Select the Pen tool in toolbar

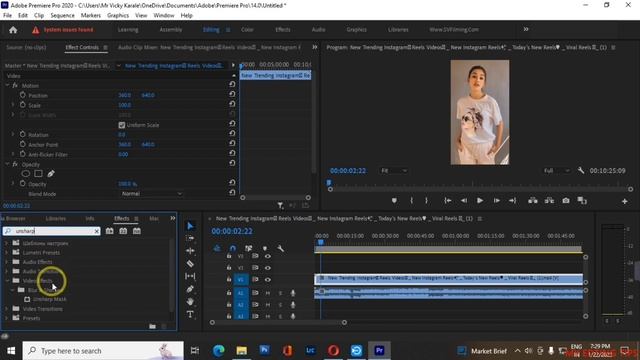(x=190, y=289)
